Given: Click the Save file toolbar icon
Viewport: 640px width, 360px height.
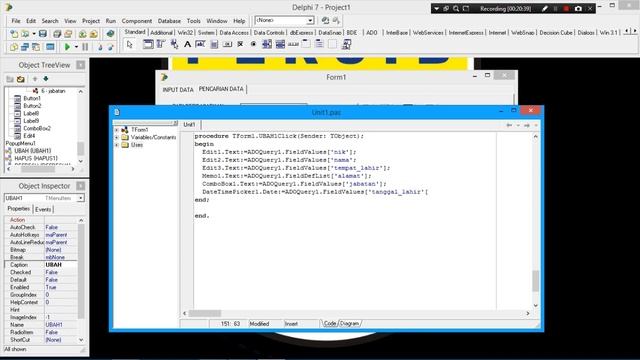Looking at the screenshot, I should pos(42,34).
